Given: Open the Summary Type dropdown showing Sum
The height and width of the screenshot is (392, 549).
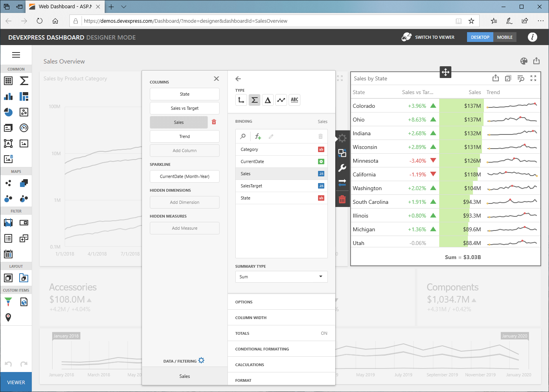Looking at the screenshot, I should [x=281, y=276].
